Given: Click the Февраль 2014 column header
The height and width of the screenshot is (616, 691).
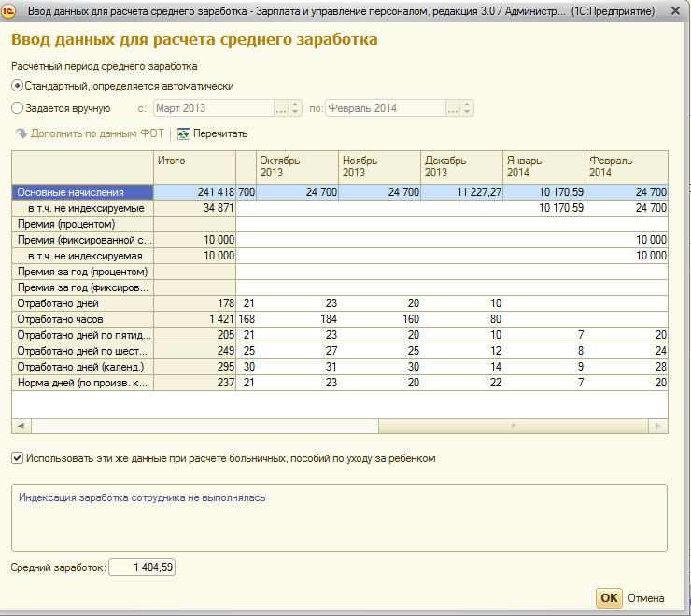Looking at the screenshot, I should pyautogui.click(x=627, y=167).
